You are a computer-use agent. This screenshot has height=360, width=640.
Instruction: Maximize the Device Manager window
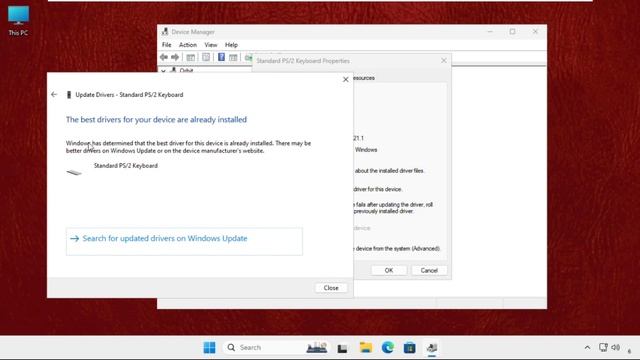click(x=512, y=31)
